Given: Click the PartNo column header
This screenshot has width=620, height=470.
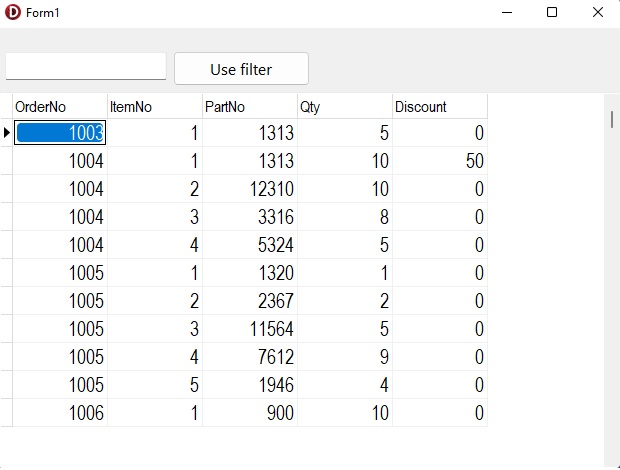Looking at the screenshot, I should pyautogui.click(x=250, y=107).
